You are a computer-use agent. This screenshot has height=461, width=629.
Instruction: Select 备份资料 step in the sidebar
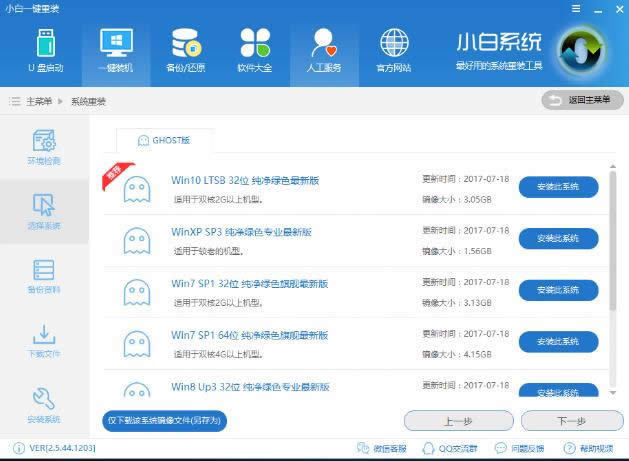[44, 277]
